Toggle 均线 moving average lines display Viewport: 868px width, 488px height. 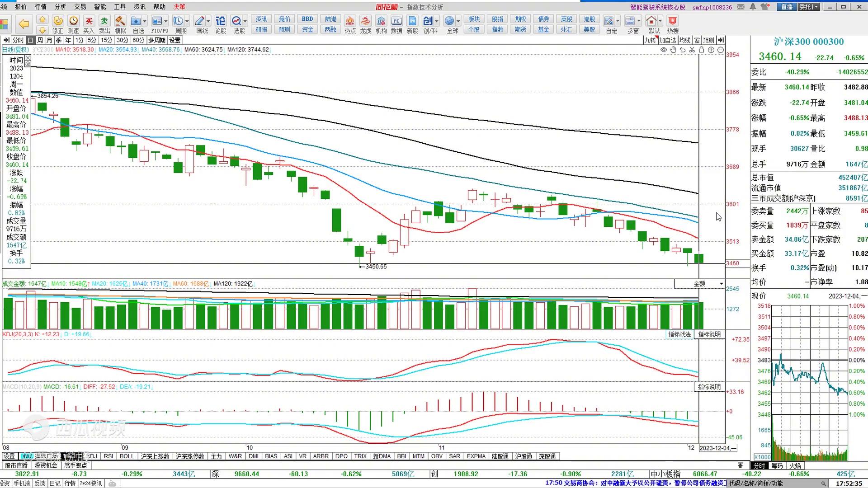pyautogui.click(x=685, y=40)
